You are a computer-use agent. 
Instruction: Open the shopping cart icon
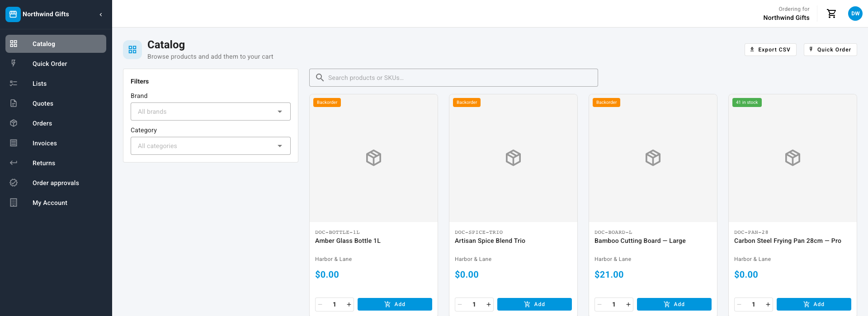(x=831, y=14)
